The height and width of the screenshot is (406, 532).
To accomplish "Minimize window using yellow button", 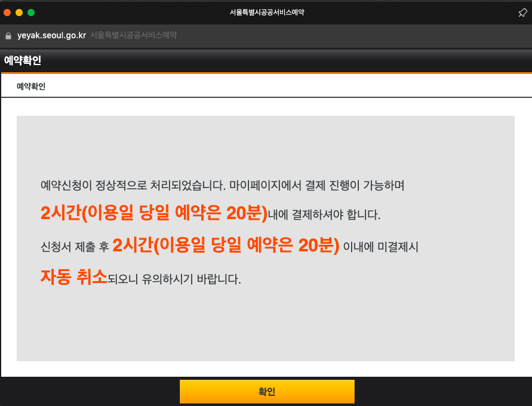I will click(x=19, y=13).
